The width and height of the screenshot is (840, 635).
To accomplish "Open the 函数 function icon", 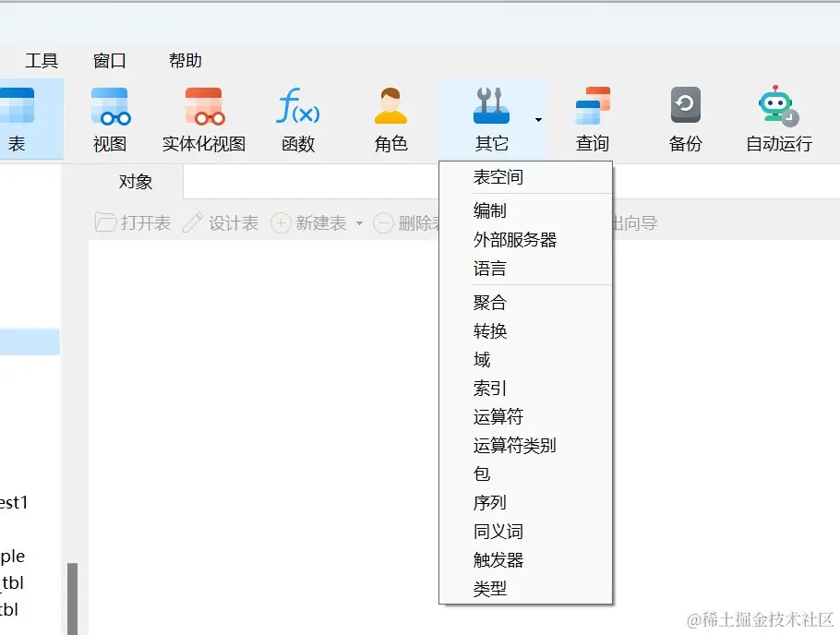I will pos(298,106).
